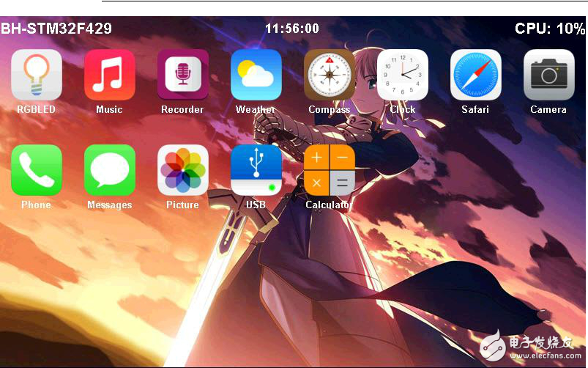Viewport: 588px width, 368px height.
Task: Click the "Messages" text label
Action: click(109, 205)
